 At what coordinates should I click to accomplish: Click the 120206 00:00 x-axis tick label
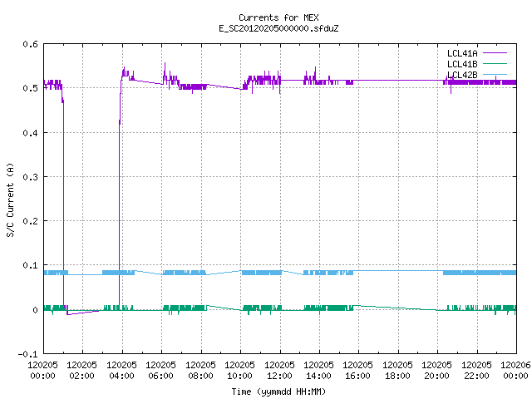pyautogui.click(x=515, y=371)
